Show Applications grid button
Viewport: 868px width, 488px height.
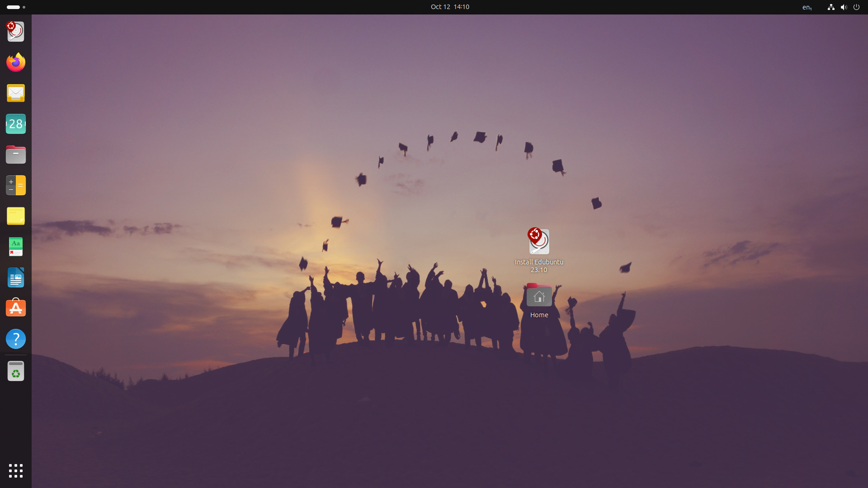click(16, 471)
